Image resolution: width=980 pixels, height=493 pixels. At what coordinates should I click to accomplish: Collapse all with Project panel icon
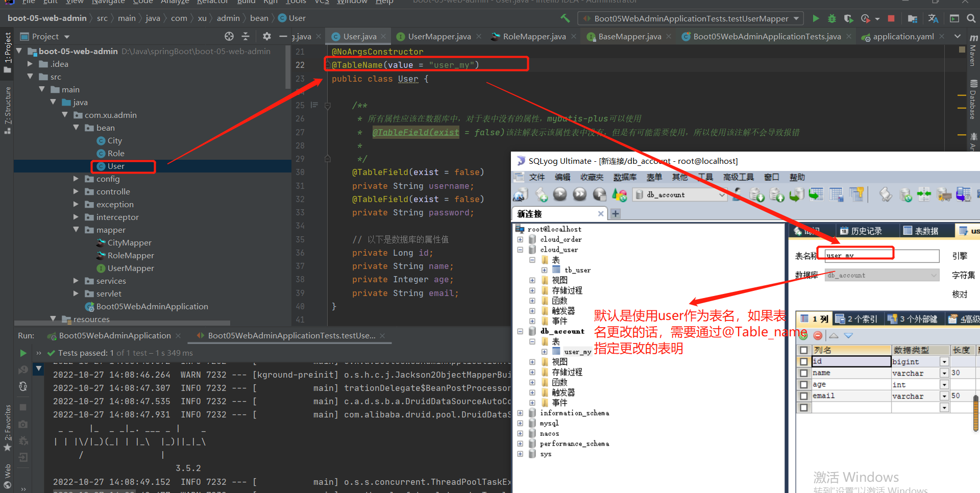(x=246, y=36)
